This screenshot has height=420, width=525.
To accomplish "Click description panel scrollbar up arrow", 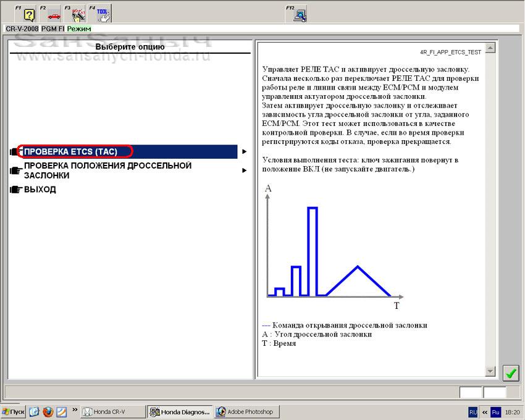I will coord(490,48).
